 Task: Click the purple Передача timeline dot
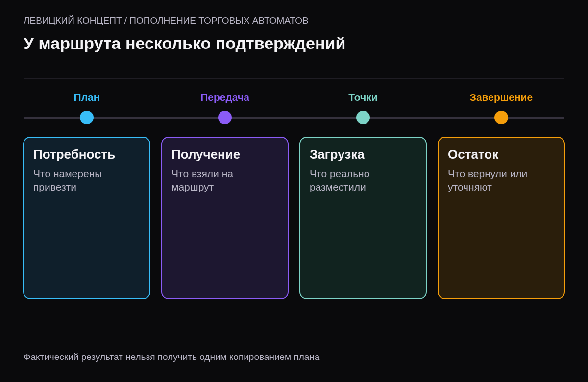tap(225, 118)
